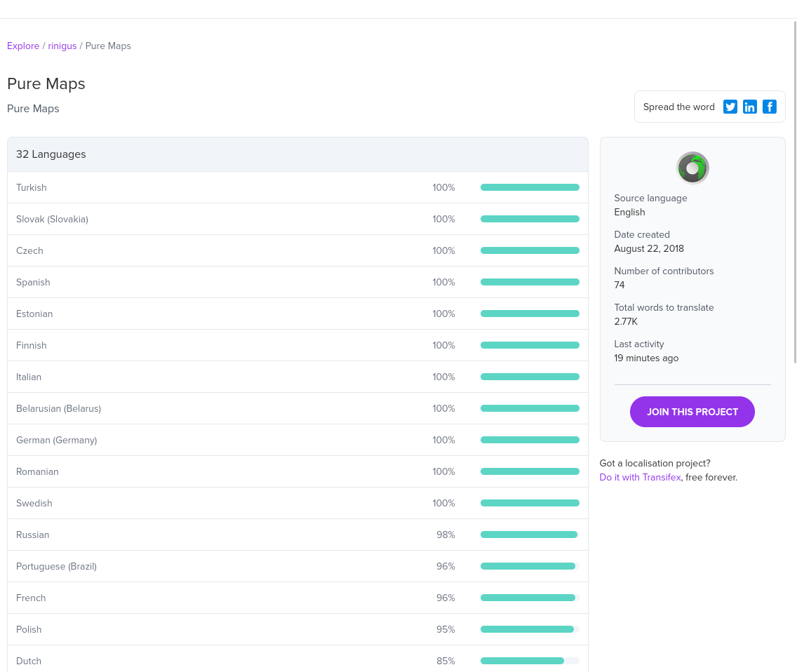This screenshot has height=672, width=797.
Task: Go to rinigus breadcrumb link
Action: 62,46
